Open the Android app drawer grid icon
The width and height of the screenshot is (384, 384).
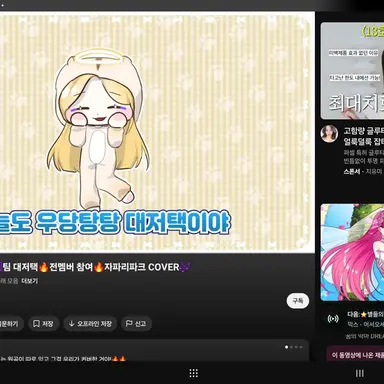(194, 373)
